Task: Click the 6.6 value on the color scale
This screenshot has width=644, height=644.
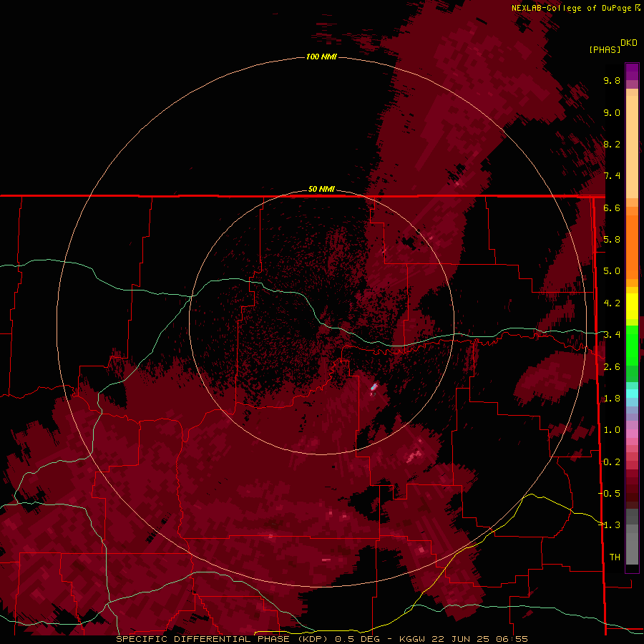Action: click(612, 208)
